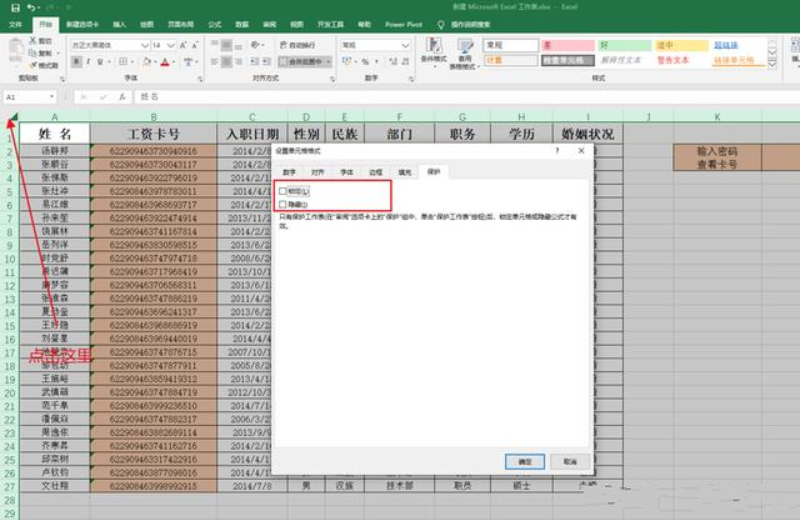Align text right in the alignment group

tap(239, 62)
